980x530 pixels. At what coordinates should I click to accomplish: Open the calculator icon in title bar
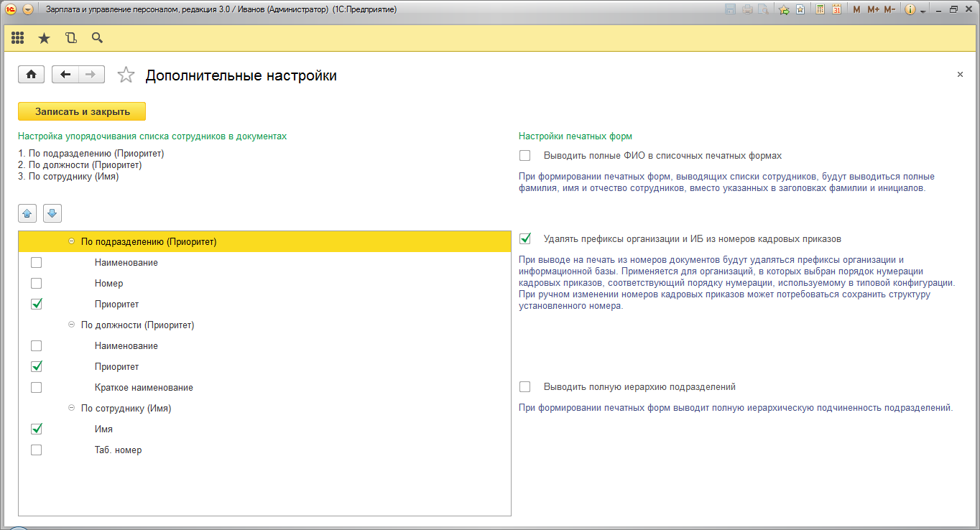pyautogui.click(x=820, y=9)
